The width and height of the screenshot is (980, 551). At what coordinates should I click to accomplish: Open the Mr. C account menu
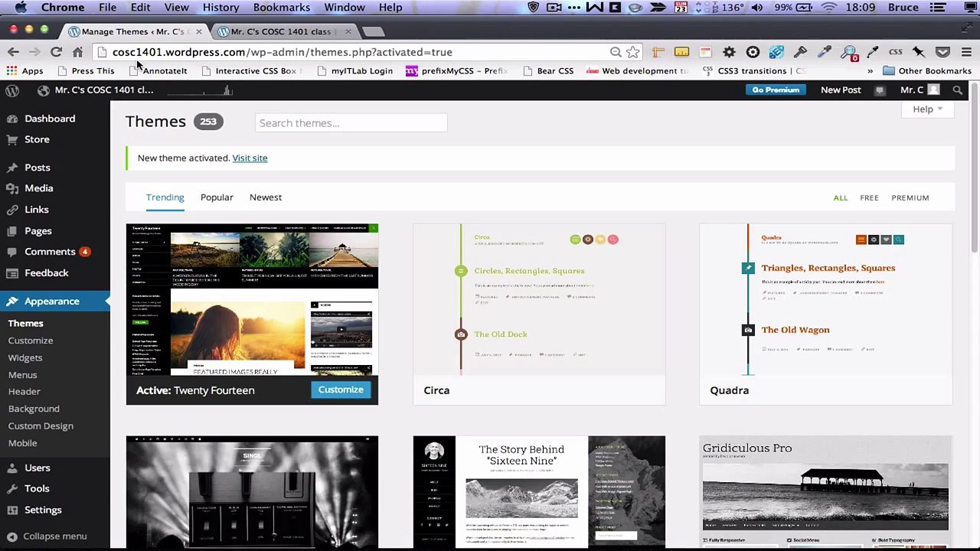[x=919, y=90]
